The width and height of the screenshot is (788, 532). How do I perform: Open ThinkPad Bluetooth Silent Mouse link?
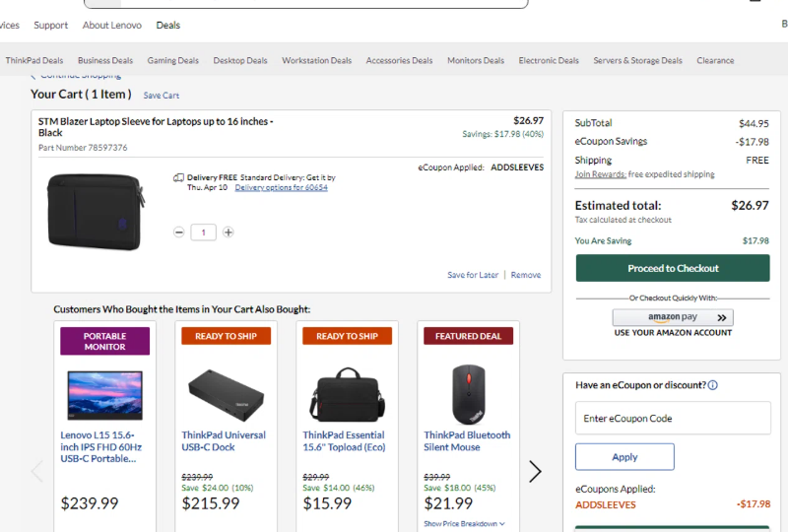coord(467,441)
